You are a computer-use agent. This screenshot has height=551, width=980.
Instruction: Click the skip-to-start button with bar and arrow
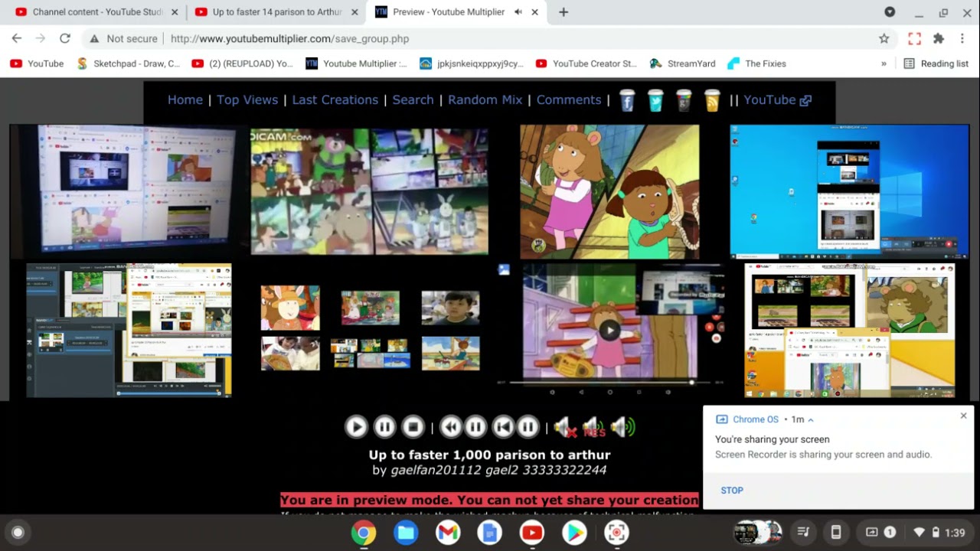click(502, 427)
